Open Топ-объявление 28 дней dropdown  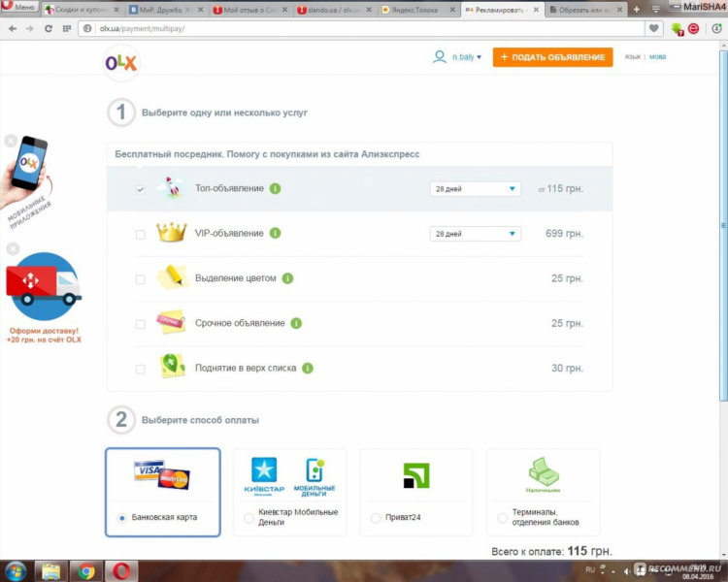(x=476, y=189)
